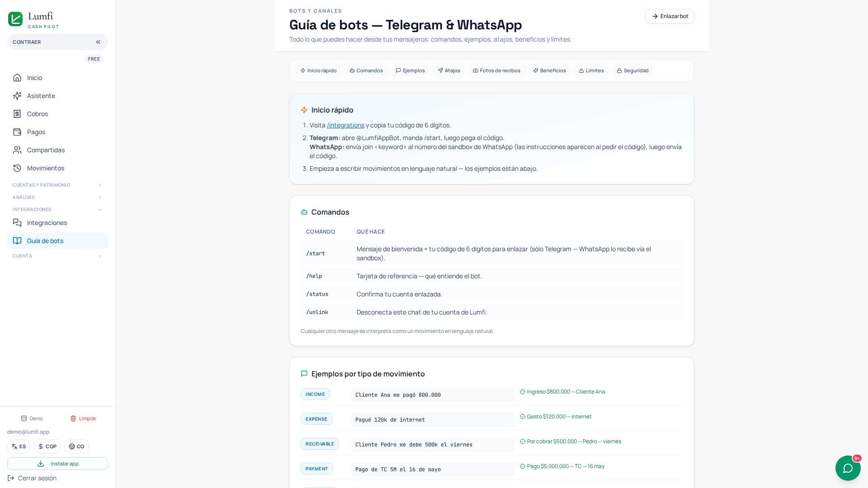The image size is (868, 488).
Task: Click the Demo database icon
Action: 24,418
